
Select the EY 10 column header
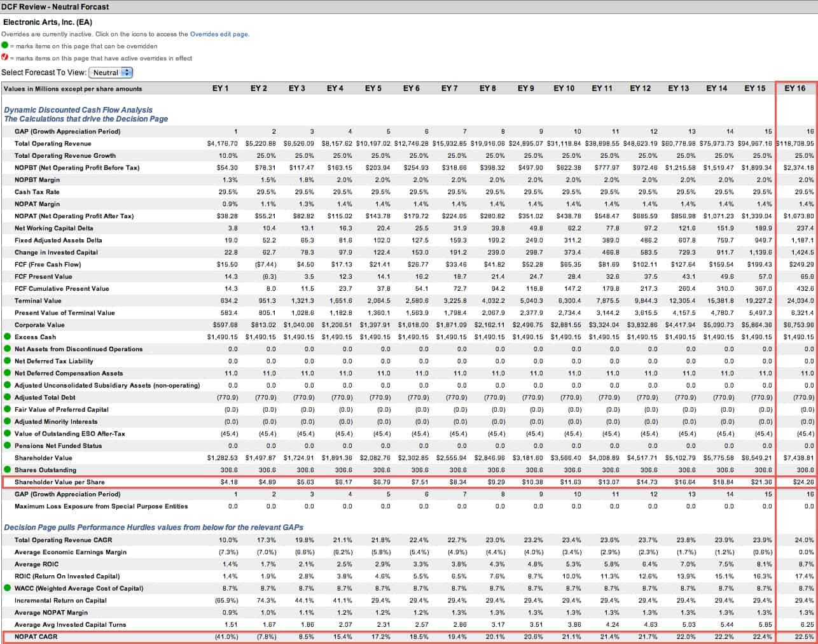click(564, 88)
